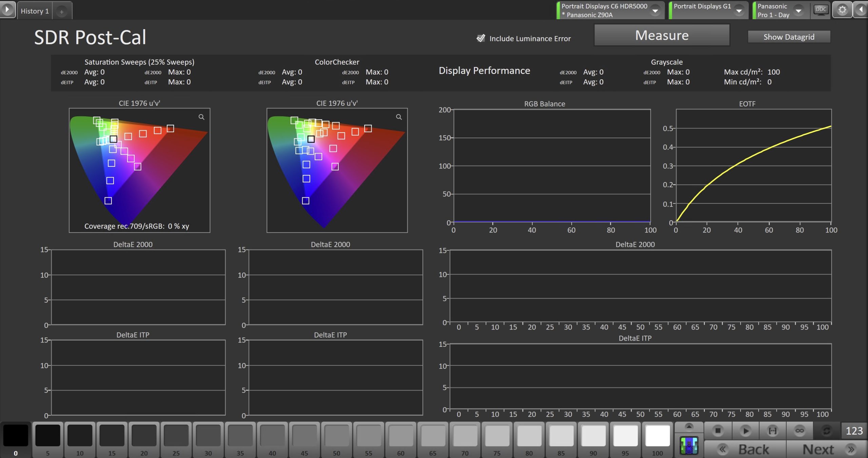This screenshot has height=458, width=868.
Task: Open the Panasonic Pro 1 - Day display dropdown
Action: click(798, 11)
